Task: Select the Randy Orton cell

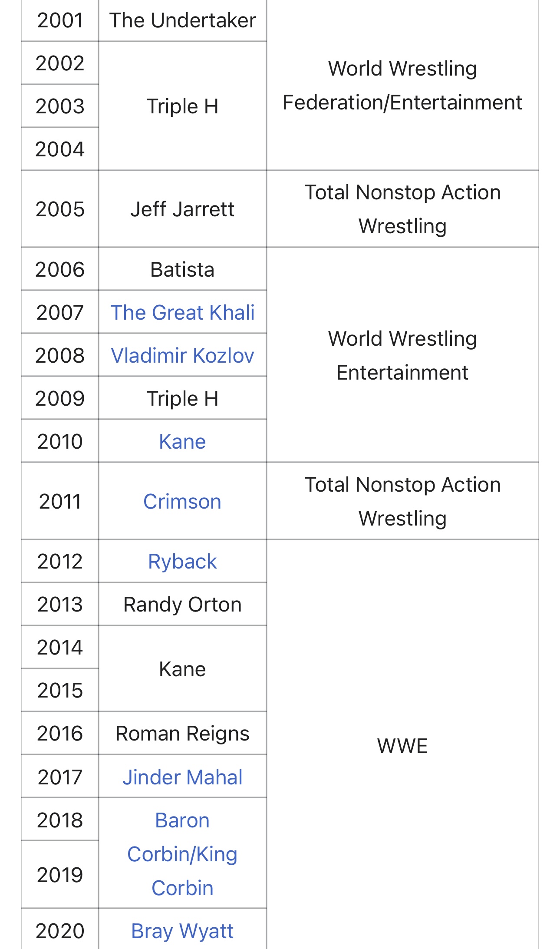Action: point(182,604)
